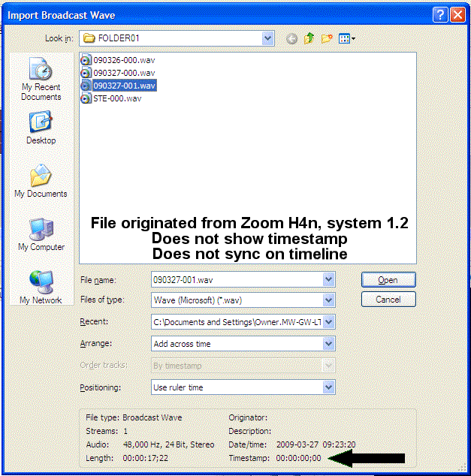Click the Cancel button
This screenshot has width=471, height=476.
pyautogui.click(x=388, y=300)
